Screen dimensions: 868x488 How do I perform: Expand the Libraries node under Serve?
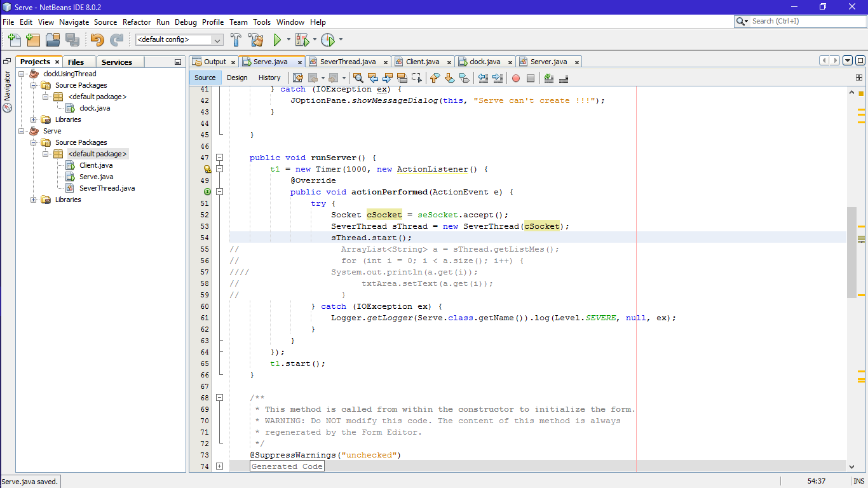(32, 200)
